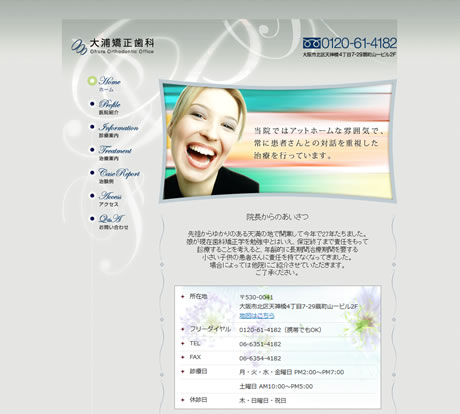The height and width of the screenshot is (414, 460).
Task: Follow the 地図はこちら map link
Action: 257,315
